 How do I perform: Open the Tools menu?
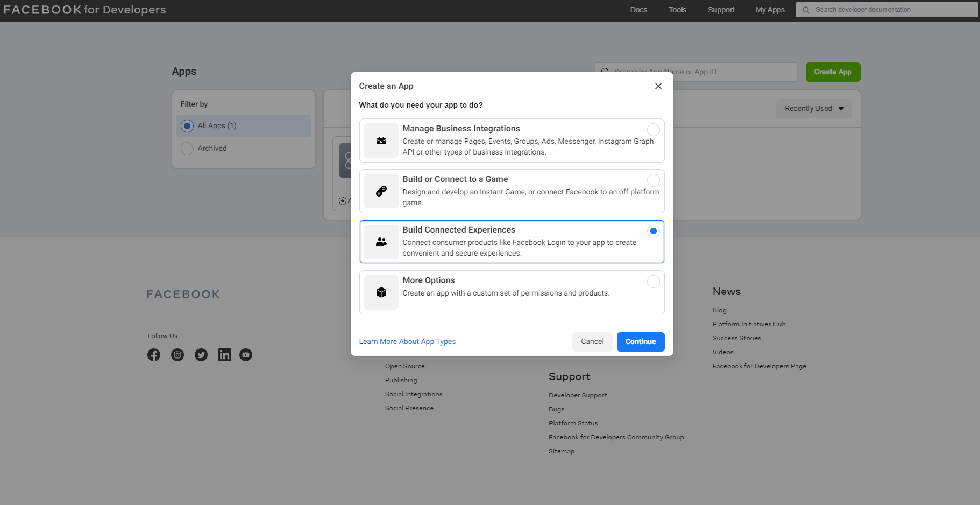pos(678,10)
